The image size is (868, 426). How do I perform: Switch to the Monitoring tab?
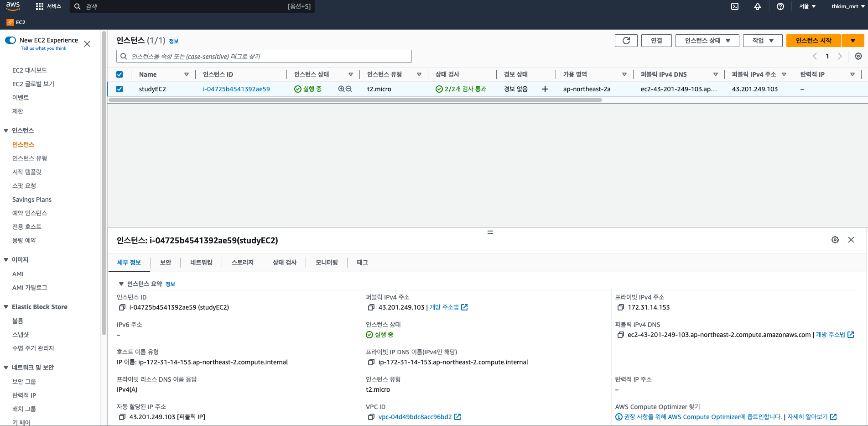coord(327,263)
